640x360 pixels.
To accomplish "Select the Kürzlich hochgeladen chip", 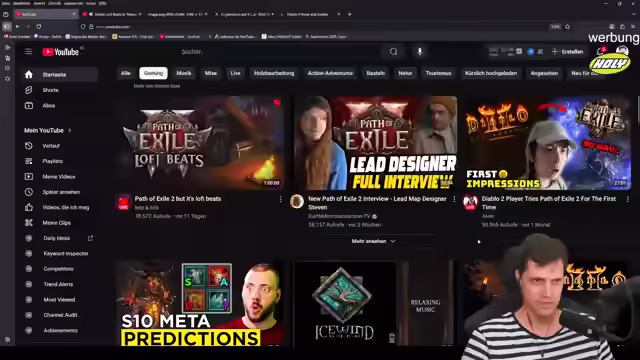I will click(x=491, y=73).
